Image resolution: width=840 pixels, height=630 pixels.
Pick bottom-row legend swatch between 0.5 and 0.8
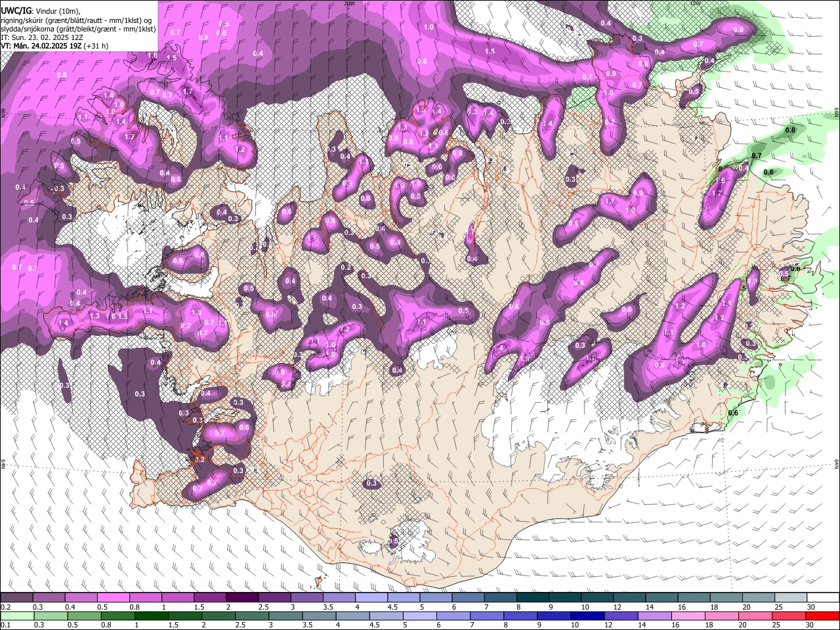(x=83, y=616)
